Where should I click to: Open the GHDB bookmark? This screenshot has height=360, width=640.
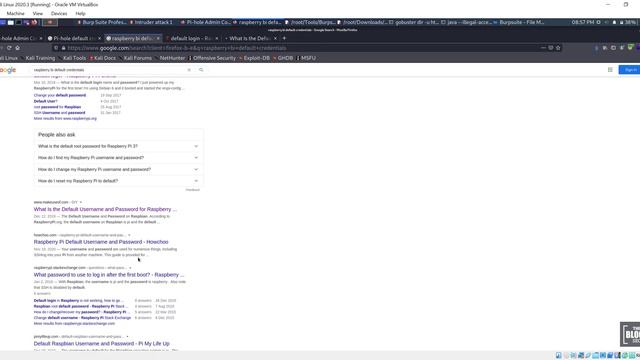pos(283,58)
